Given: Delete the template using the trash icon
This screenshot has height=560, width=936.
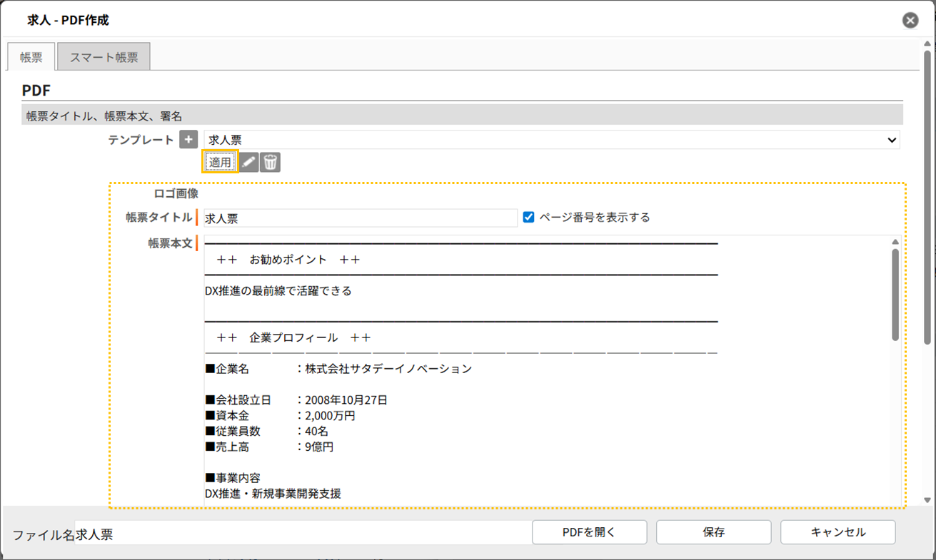Looking at the screenshot, I should tap(270, 163).
